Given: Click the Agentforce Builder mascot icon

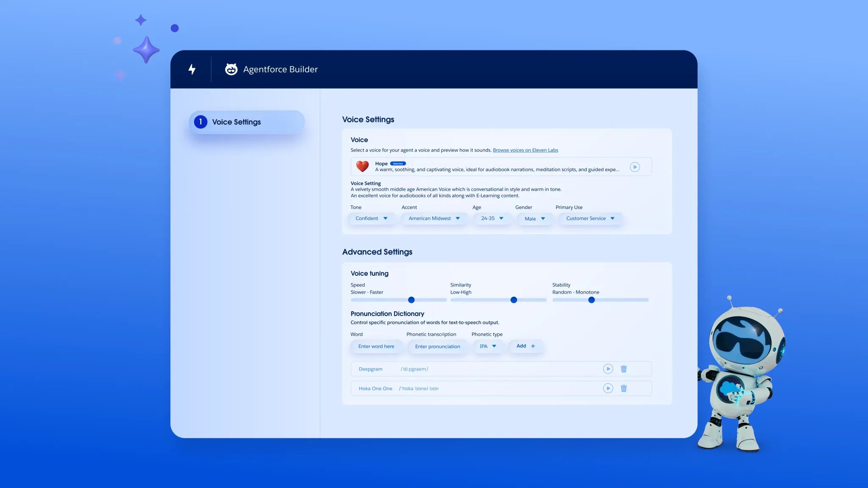Looking at the screenshot, I should coord(231,69).
